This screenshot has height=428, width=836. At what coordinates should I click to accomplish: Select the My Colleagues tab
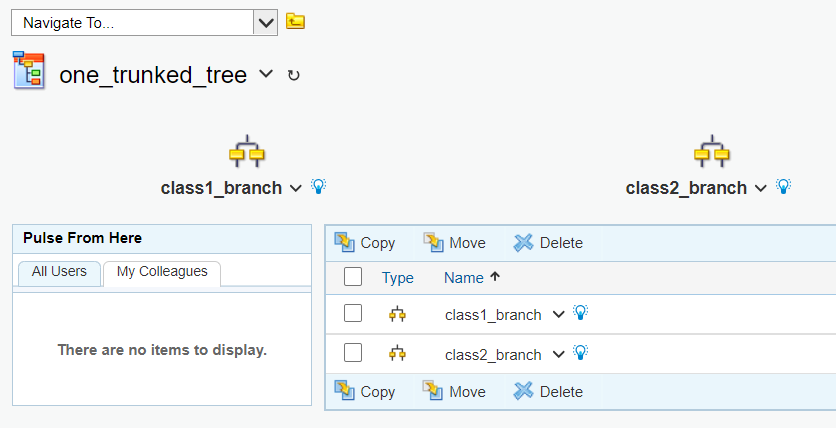coord(162,272)
